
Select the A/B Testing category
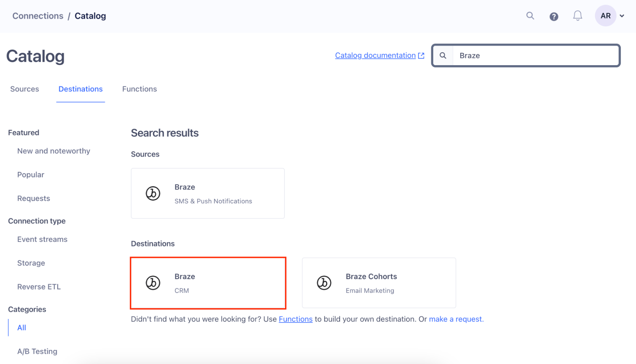pyautogui.click(x=37, y=351)
